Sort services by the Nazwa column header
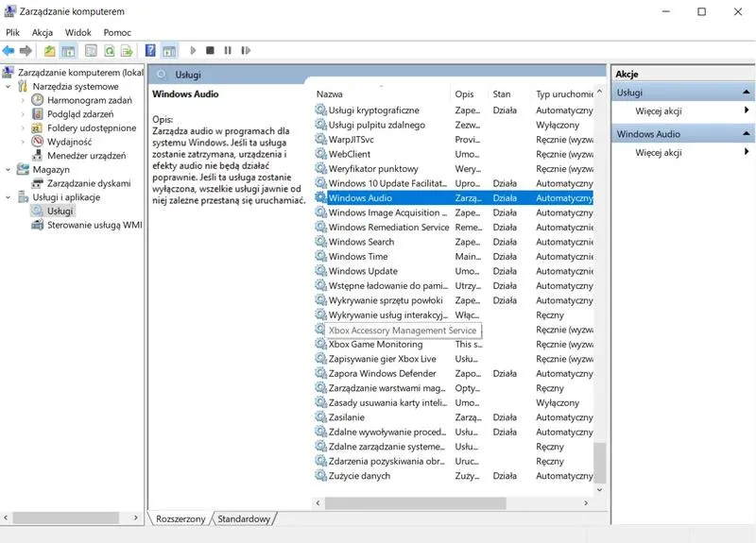This screenshot has width=756, height=543. pyautogui.click(x=330, y=94)
